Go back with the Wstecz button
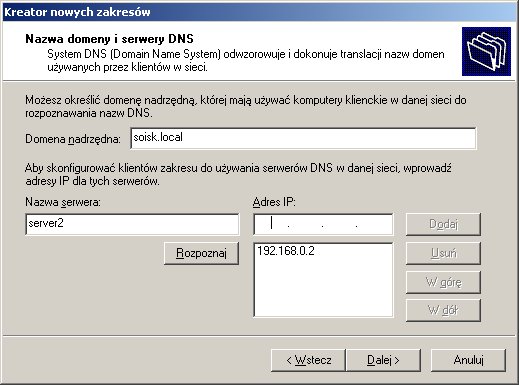Screen dimensions: 519x385 click(308, 360)
